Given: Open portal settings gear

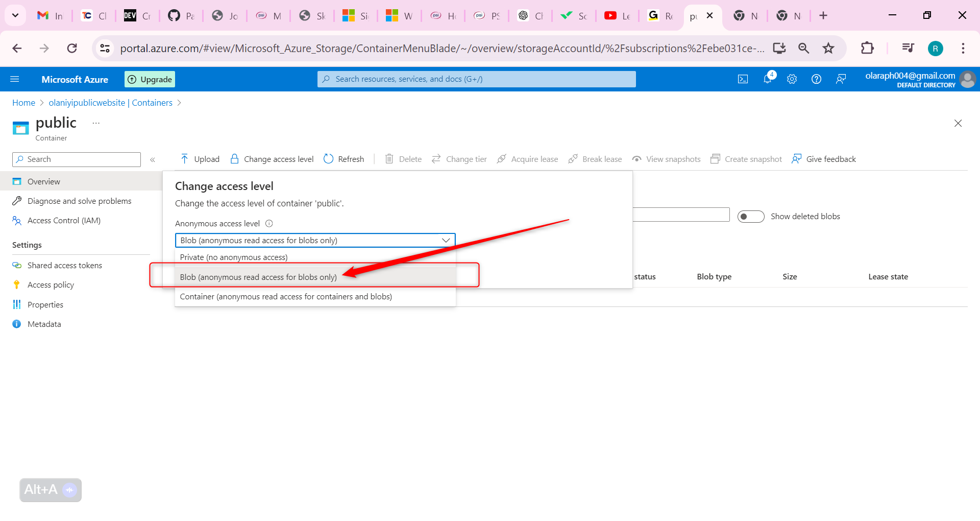Looking at the screenshot, I should 792,79.
